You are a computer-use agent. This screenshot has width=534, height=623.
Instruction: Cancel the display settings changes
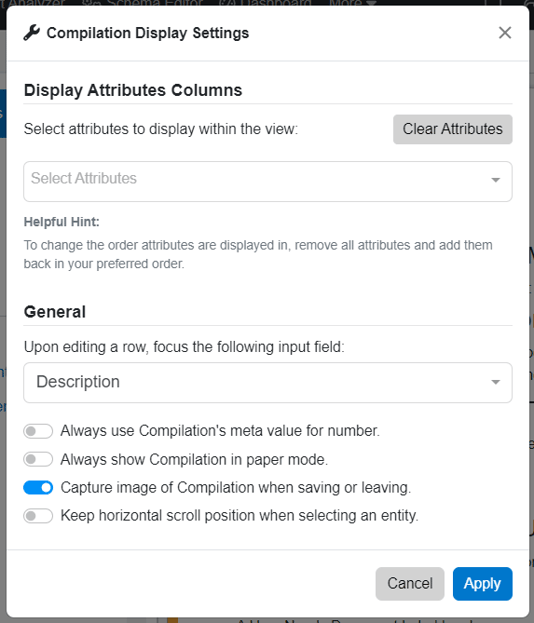point(410,584)
